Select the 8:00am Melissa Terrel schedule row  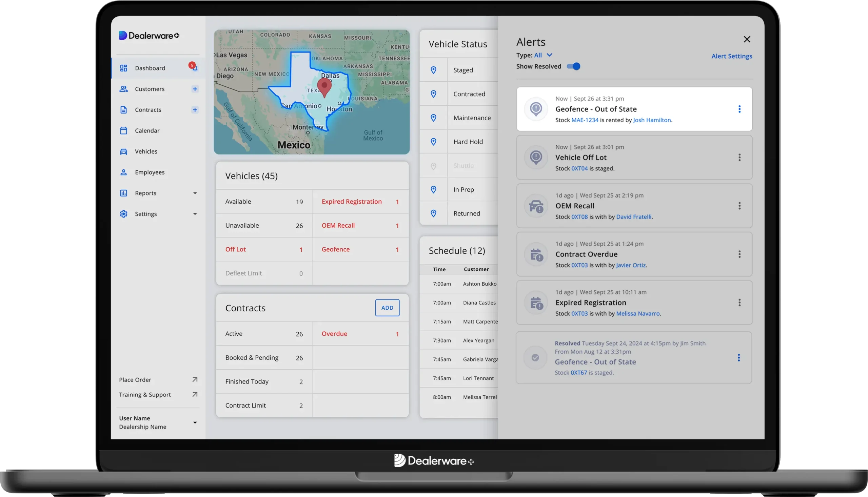[459, 397]
